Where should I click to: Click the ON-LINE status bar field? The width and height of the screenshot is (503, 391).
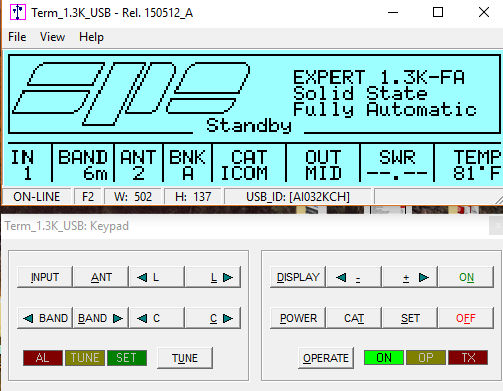coord(36,197)
